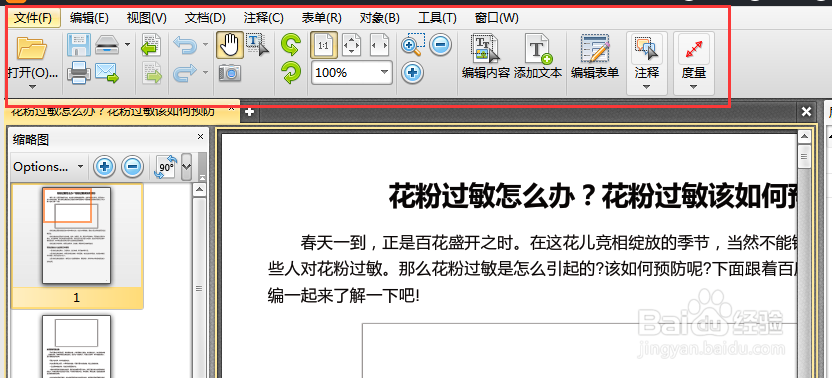Click the blue Undo arrow

pyautogui.click(x=185, y=45)
